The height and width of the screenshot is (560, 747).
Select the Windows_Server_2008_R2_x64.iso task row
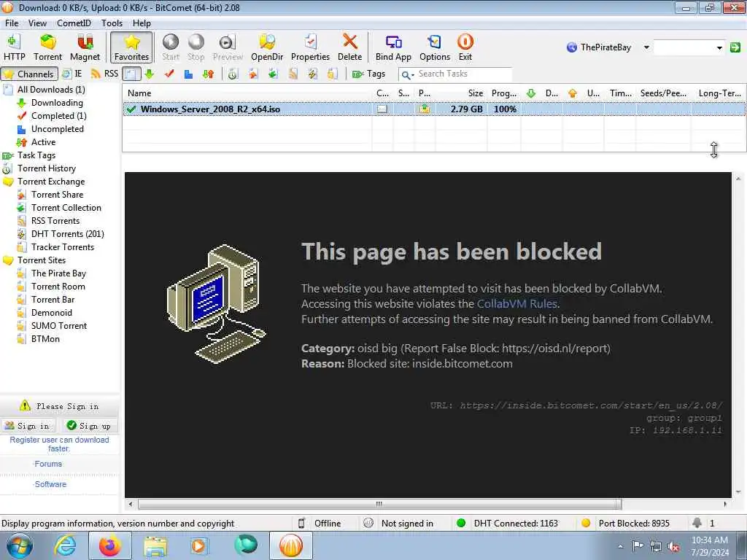pos(434,109)
